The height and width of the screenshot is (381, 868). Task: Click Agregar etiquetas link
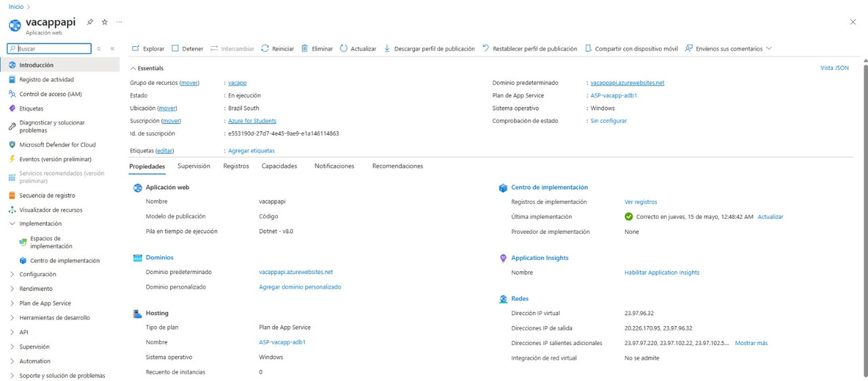pos(251,151)
